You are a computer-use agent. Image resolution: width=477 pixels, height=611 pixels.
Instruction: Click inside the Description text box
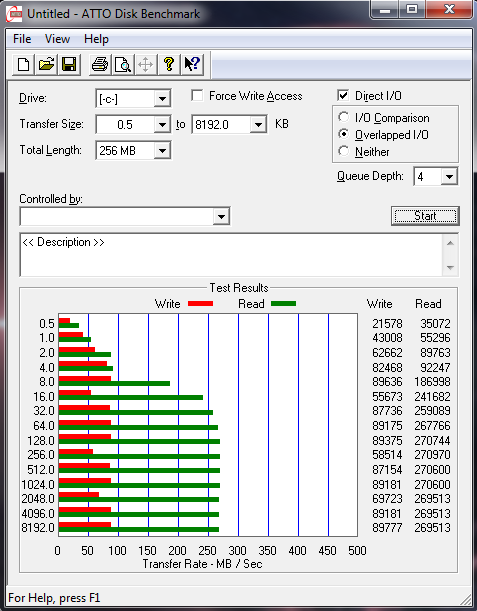coord(231,255)
